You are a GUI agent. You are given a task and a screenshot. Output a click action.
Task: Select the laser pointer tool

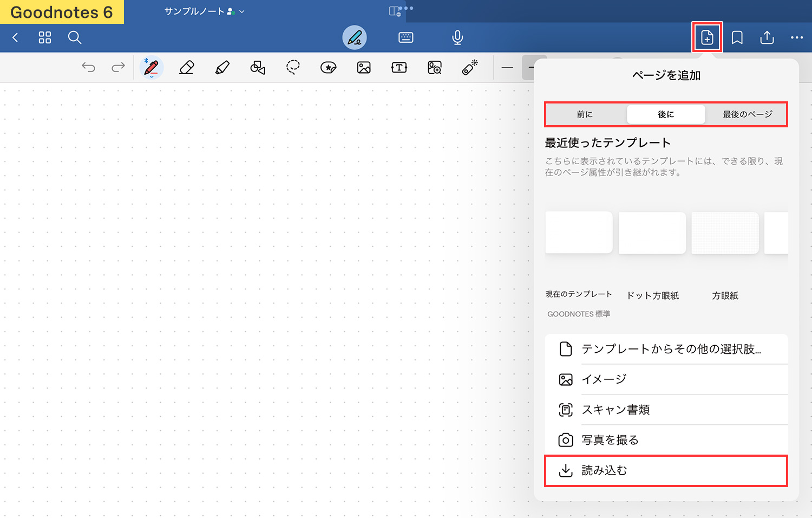(x=470, y=67)
